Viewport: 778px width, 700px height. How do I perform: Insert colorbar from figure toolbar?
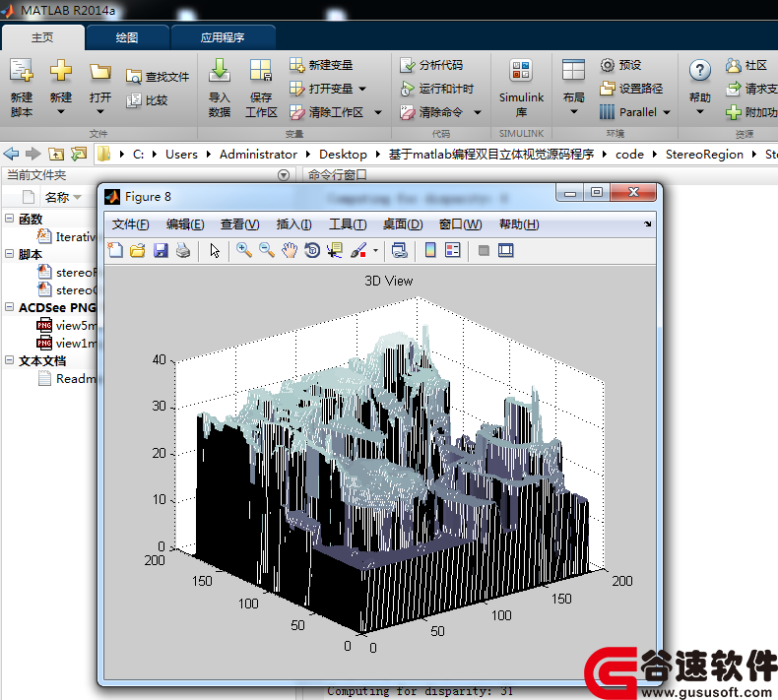430,250
